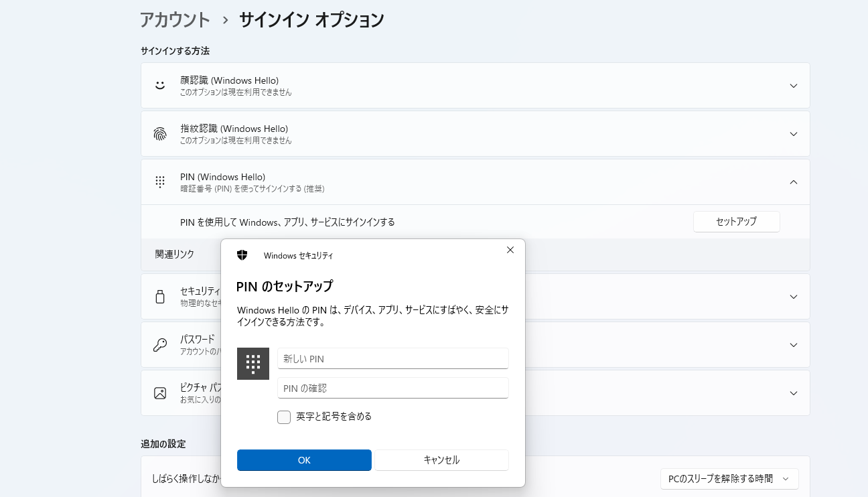Screen dimensions: 868x497
Task: Click the キャンセル button
Action: click(441, 460)
